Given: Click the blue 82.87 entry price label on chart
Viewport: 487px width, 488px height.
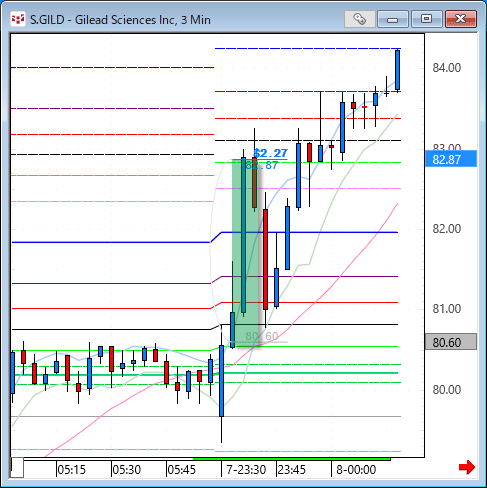Looking at the screenshot, I should pos(261,165).
